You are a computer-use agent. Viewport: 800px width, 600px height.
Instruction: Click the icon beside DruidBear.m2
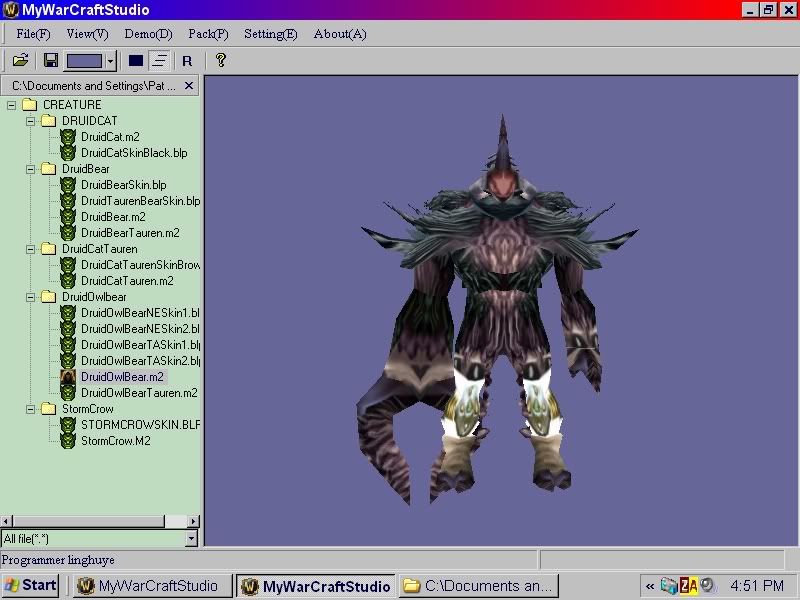coord(68,217)
